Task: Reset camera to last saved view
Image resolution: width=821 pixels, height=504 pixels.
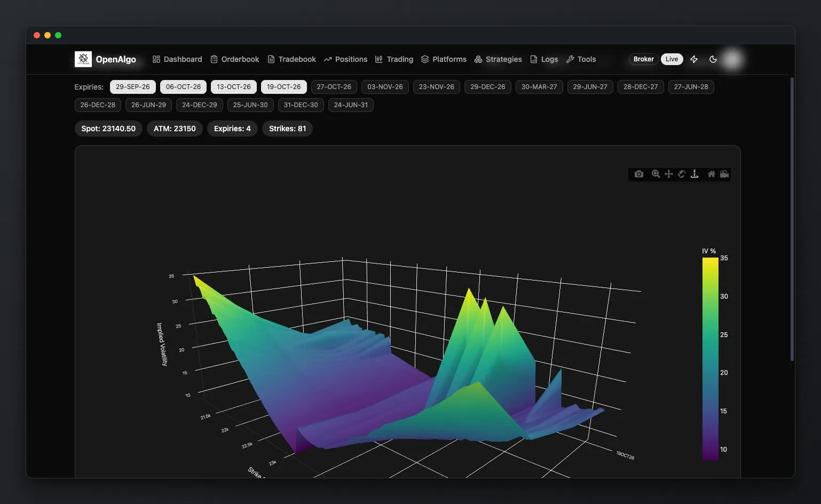Action: pyautogui.click(x=724, y=174)
